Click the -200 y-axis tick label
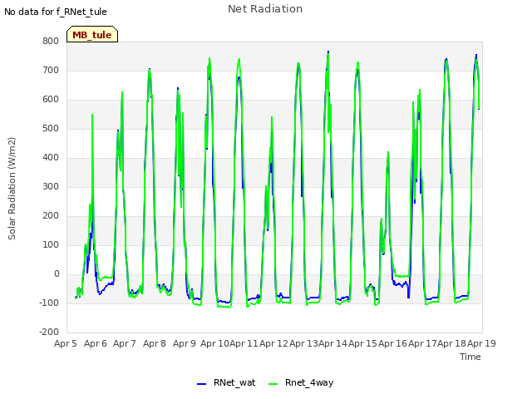The width and height of the screenshot is (532, 399). (49, 332)
